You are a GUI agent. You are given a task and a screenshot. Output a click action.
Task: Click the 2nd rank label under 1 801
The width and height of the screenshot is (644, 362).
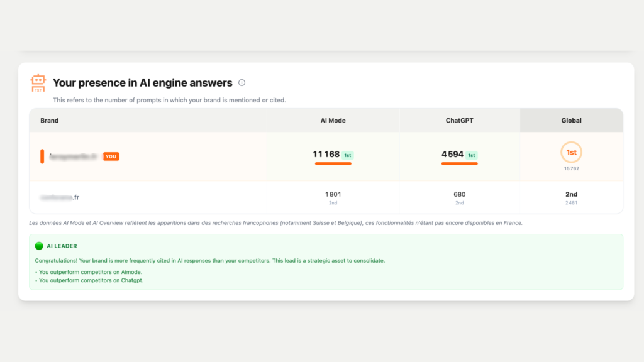(x=333, y=203)
